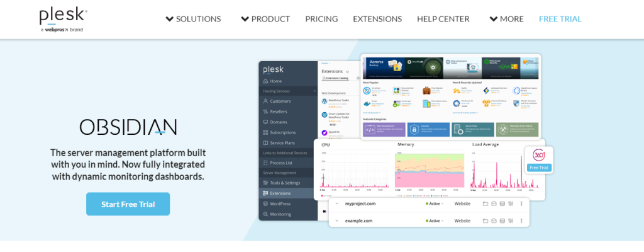Open the WordPress Toolkit extension icon
The height and width of the screenshot is (252, 644).
(x=324, y=101)
